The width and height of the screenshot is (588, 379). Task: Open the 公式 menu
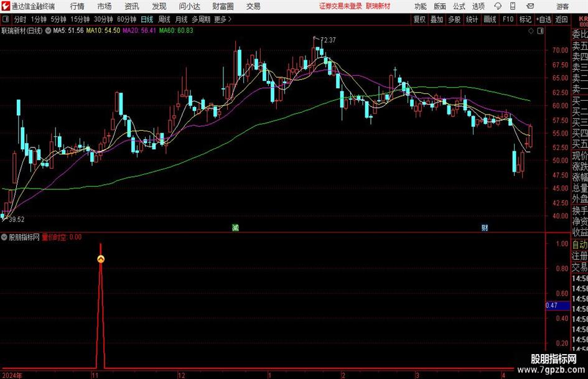coord(459,6)
